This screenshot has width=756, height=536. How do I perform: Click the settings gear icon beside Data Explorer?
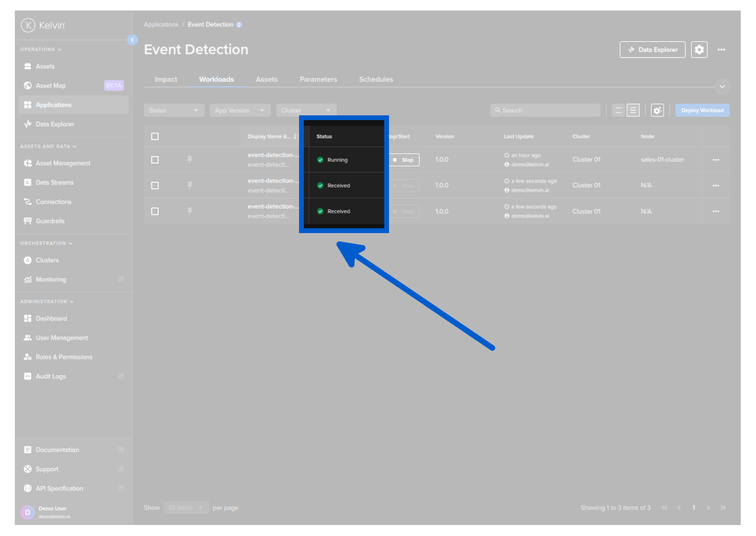[699, 49]
